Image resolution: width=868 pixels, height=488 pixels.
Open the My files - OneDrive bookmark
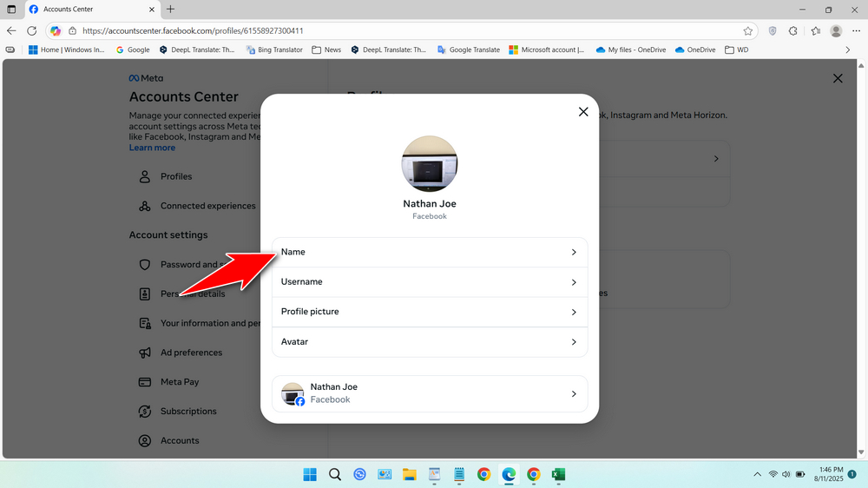(631, 49)
